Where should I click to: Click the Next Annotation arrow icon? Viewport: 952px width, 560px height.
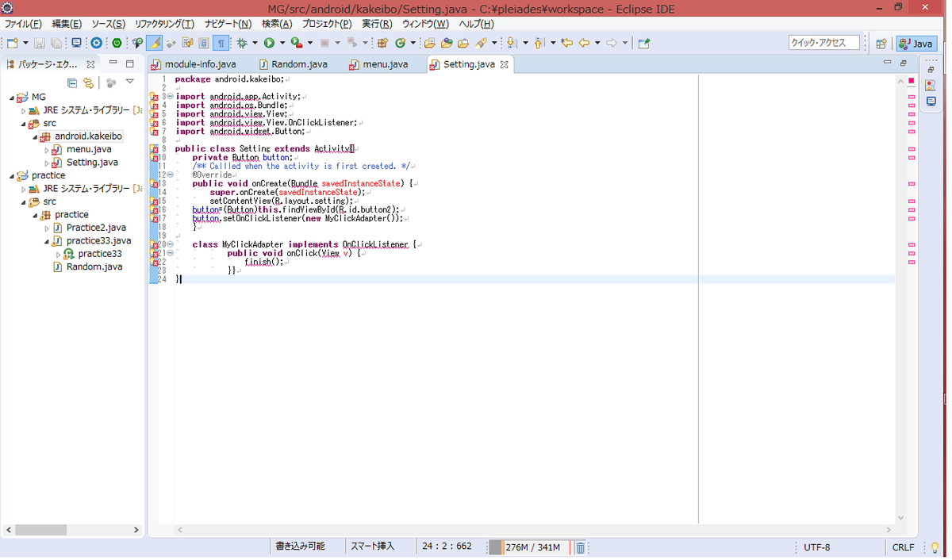pyautogui.click(x=512, y=44)
